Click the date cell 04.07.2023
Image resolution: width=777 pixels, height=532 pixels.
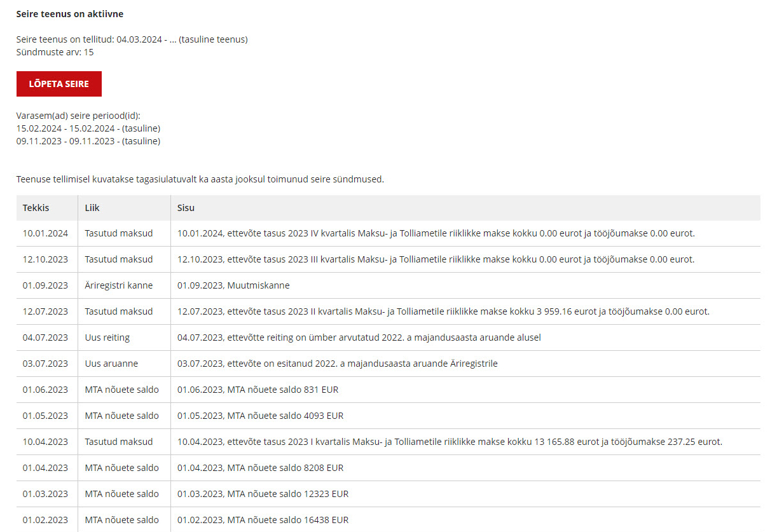coord(45,338)
